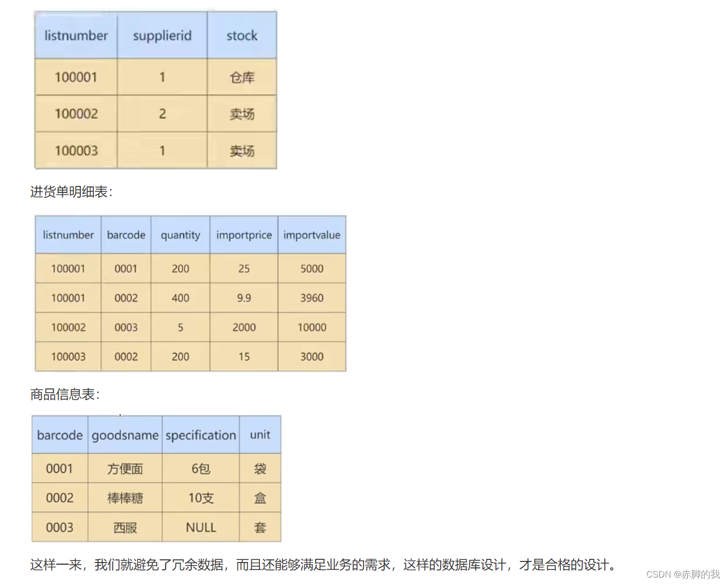The height and width of the screenshot is (584, 728).
Task: Click the supplierid column header
Action: pos(162,35)
